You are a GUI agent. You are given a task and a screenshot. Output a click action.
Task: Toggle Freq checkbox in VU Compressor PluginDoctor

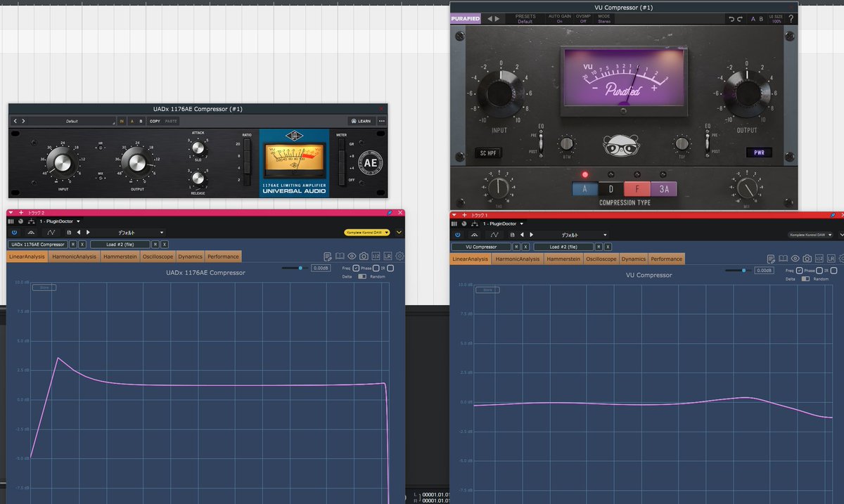coord(800,270)
